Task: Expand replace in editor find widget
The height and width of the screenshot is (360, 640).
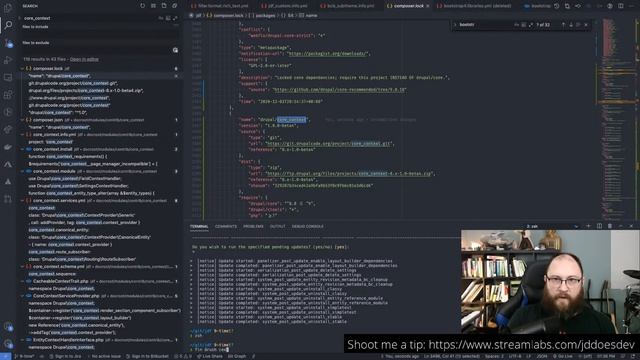Action: point(455,25)
